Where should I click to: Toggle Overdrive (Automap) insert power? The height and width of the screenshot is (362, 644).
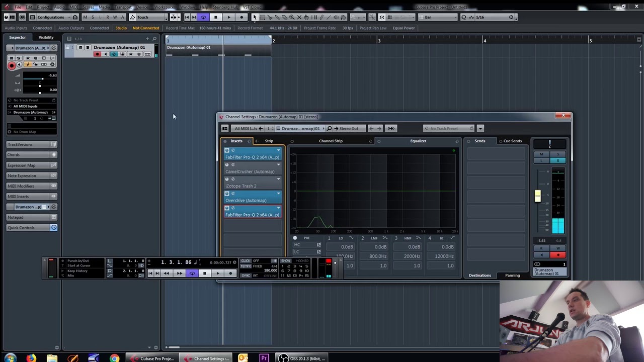click(x=227, y=194)
